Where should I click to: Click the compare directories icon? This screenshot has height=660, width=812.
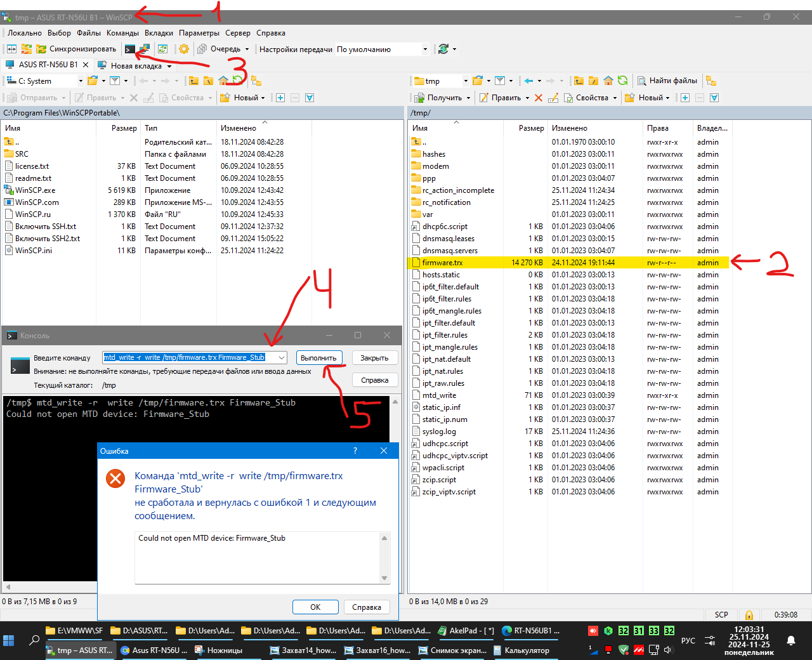coord(11,49)
